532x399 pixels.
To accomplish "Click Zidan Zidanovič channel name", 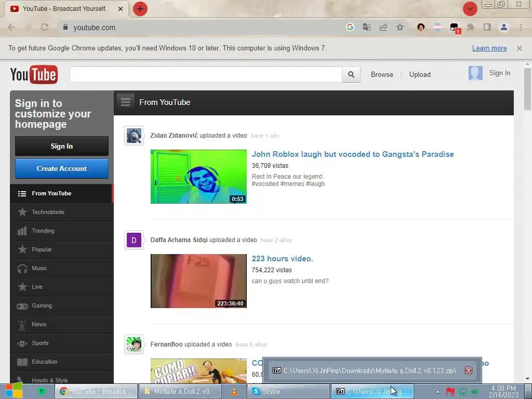I will click(x=174, y=136).
